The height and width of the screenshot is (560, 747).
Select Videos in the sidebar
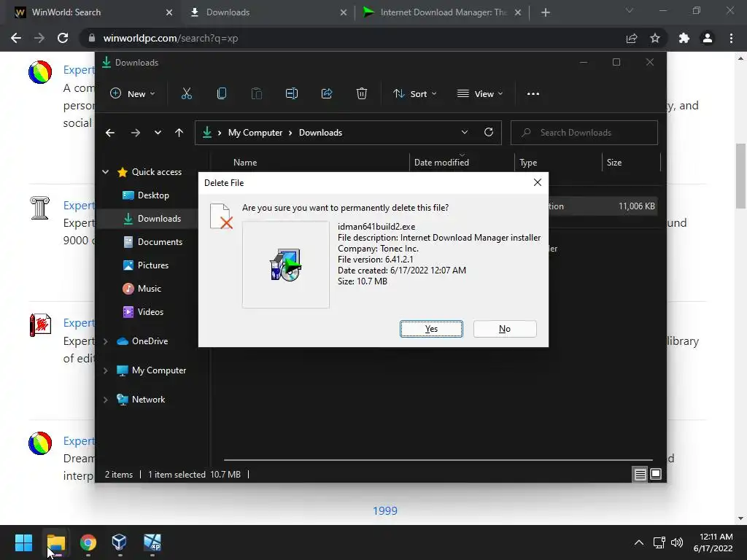[150, 312]
